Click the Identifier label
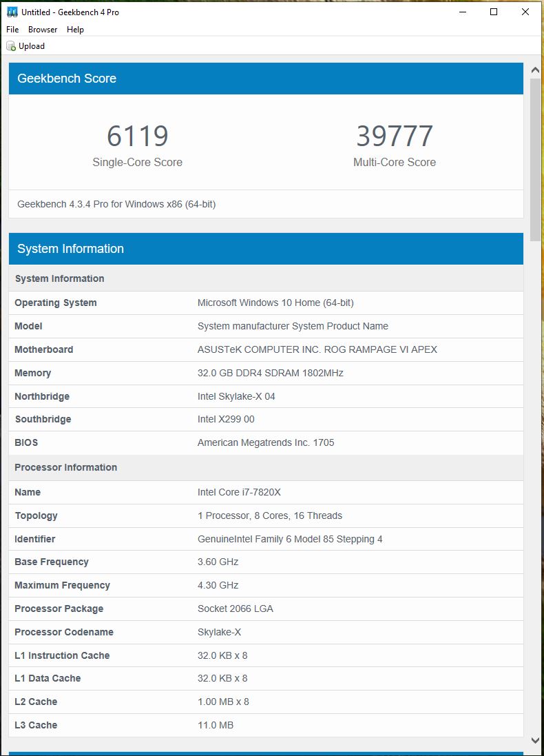The width and height of the screenshot is (544, 756). 34,539
